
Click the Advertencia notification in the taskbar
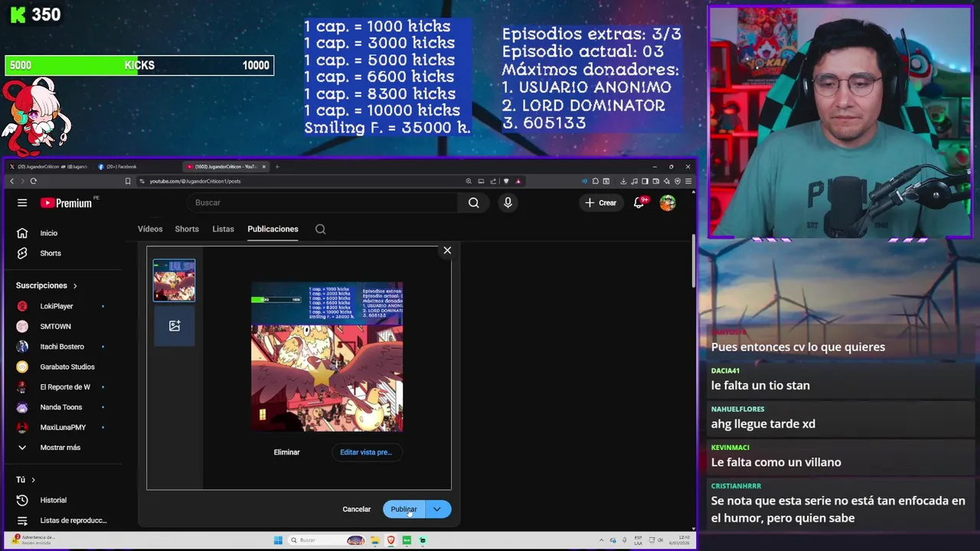pos(34,540)
